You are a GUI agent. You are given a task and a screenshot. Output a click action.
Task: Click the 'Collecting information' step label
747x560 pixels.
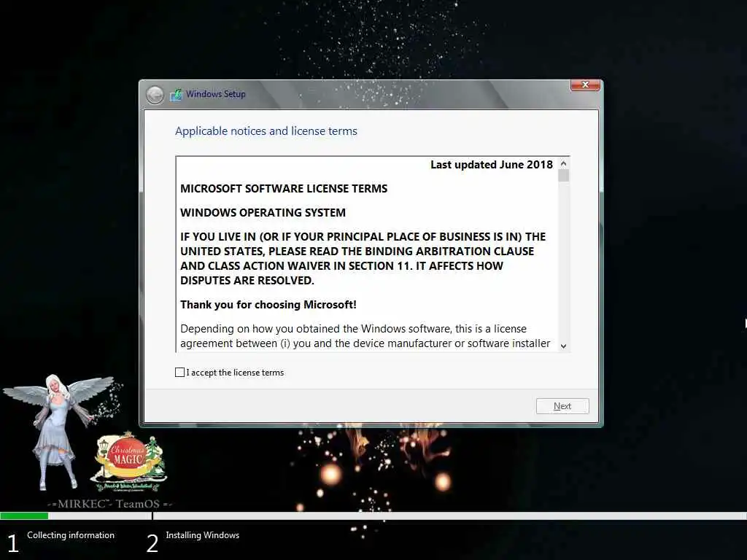click(71, 535)
